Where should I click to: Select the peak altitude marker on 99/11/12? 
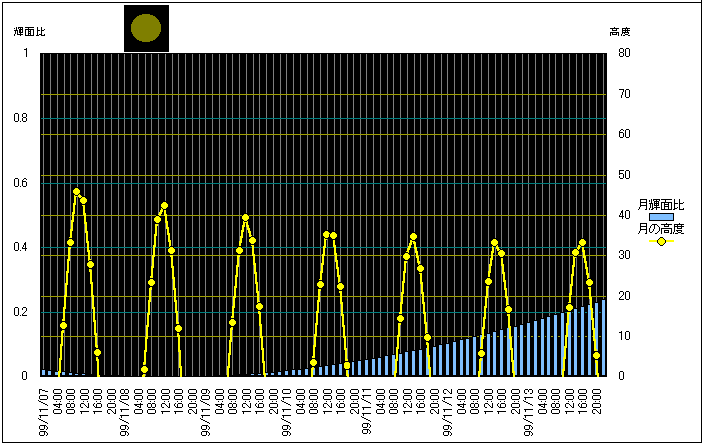pyautogui.click(x=494, y=243)
